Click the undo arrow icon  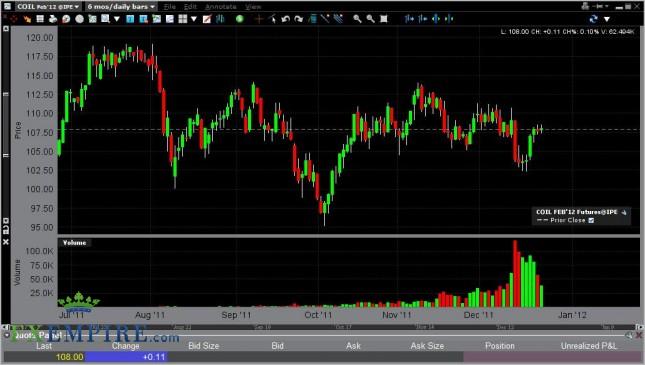285,19
